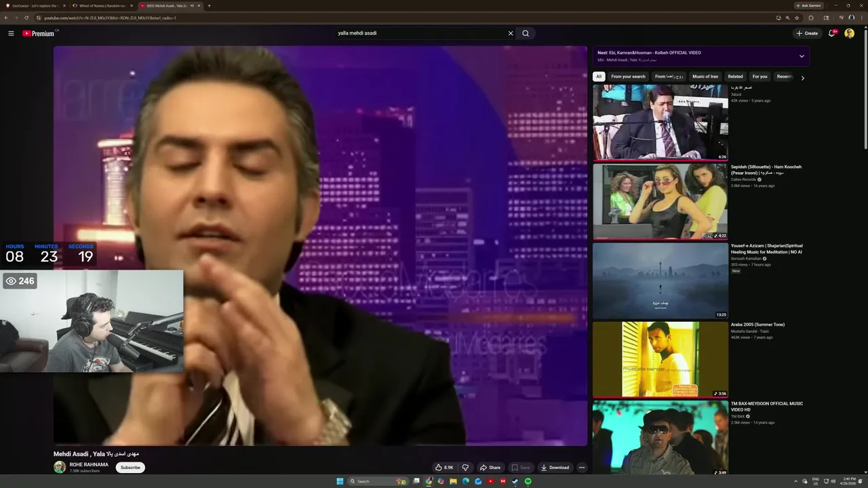Click the main video player
The width and height of the screenshot is (868, 488).
320,246
